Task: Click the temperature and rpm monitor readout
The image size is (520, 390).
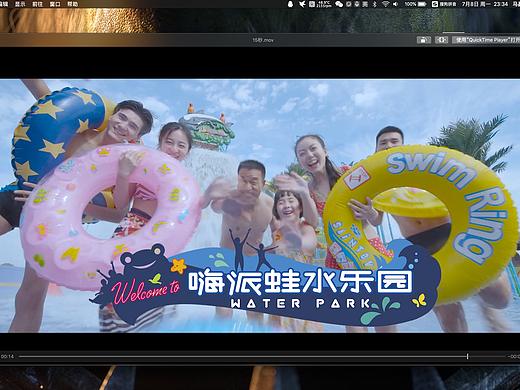Action: pos(324,4)
